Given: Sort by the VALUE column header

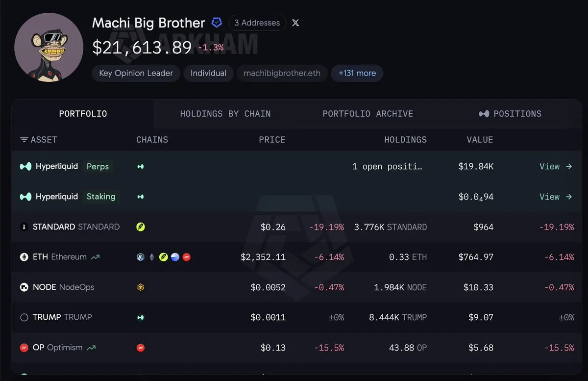Looking at the screenshot, I should pos(480,140).
